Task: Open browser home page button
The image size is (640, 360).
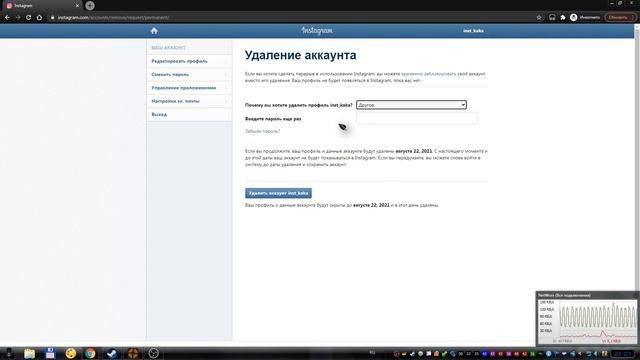Action: point(39,18)
